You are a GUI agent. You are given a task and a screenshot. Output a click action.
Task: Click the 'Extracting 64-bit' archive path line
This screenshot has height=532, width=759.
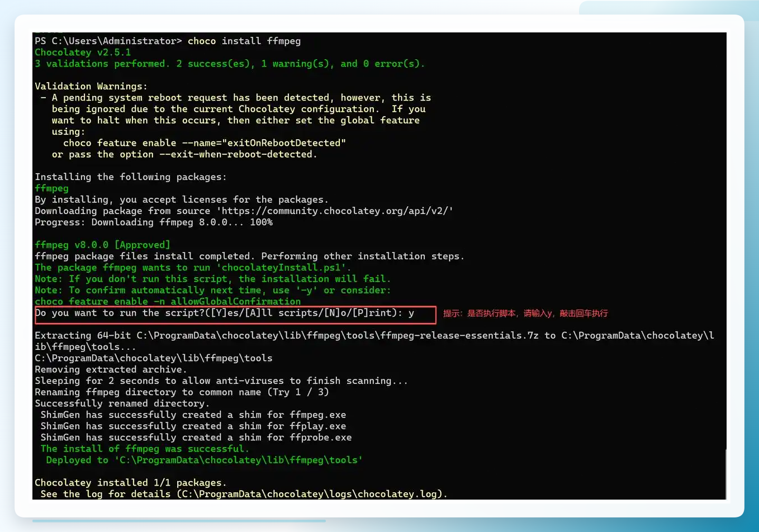click(374, 341)
